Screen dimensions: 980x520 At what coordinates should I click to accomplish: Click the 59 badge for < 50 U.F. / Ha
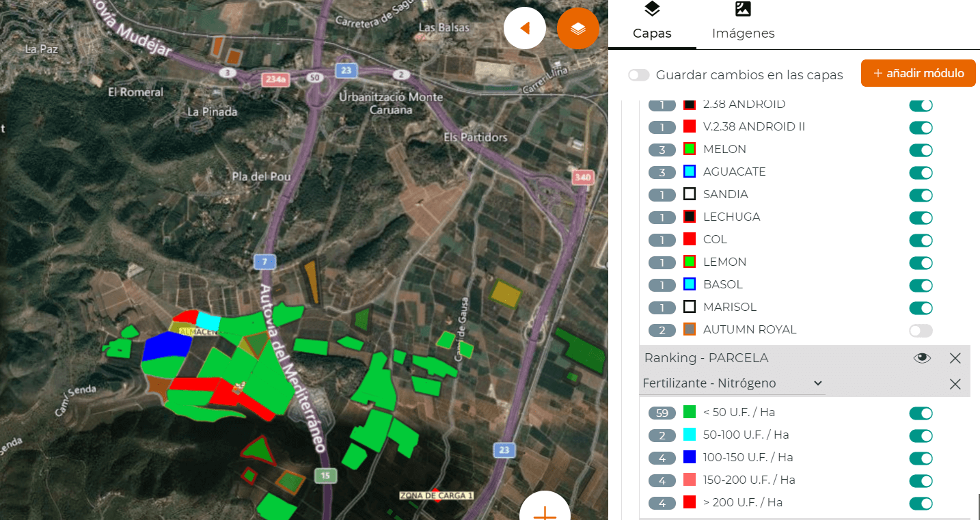[662, 413]
